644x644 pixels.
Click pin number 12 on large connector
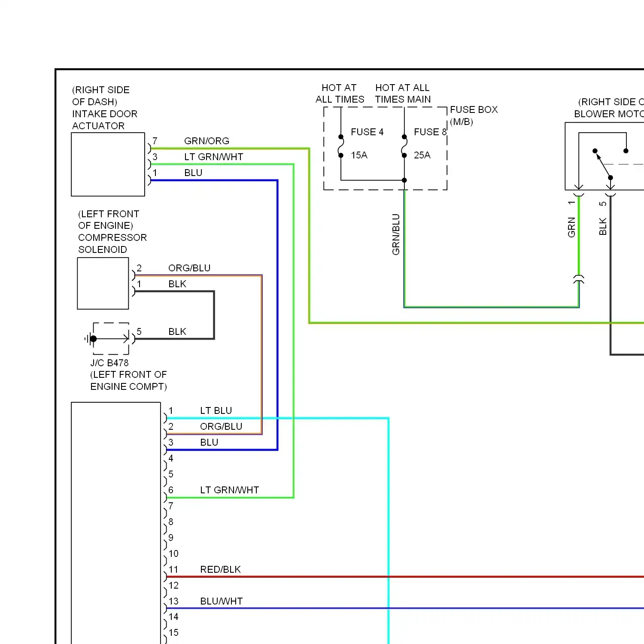[x=173, y=585]
